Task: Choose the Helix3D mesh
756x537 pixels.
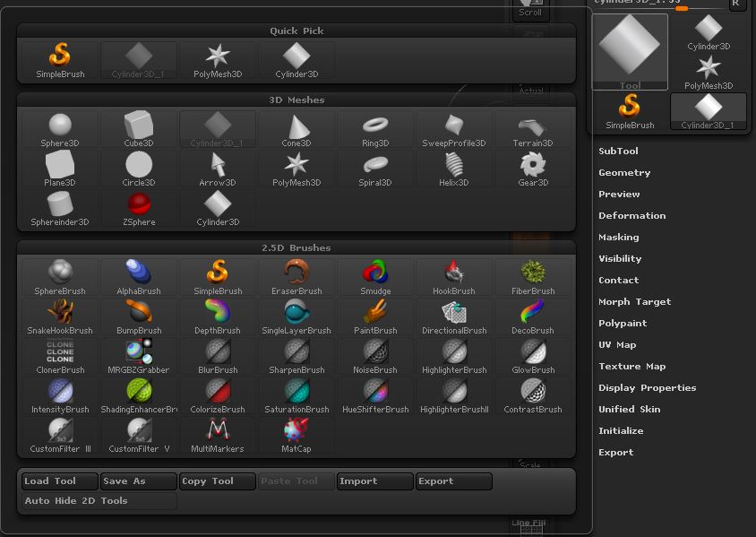Action: pos(454,169)
